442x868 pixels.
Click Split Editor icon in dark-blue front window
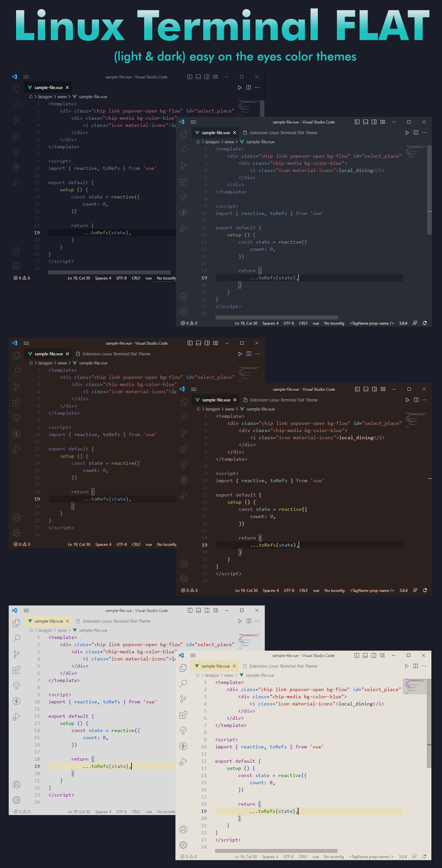click(x=416, y=133)
